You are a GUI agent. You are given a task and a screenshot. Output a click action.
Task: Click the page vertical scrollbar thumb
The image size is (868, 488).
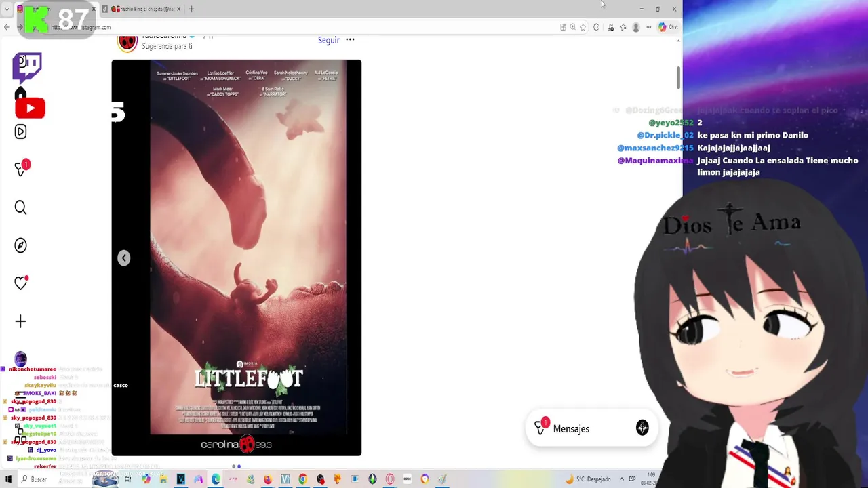click(x=678, y=77)
